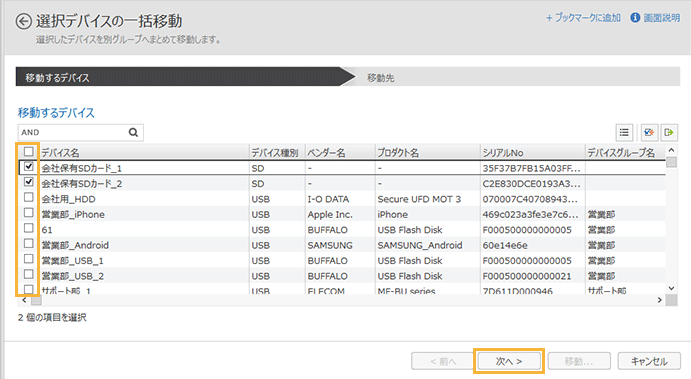The height and width of the screenshot is (379, 691).
Task: Select the 営業部_Android device name cell
Action: pyautogui.click(x=144, y=245)
